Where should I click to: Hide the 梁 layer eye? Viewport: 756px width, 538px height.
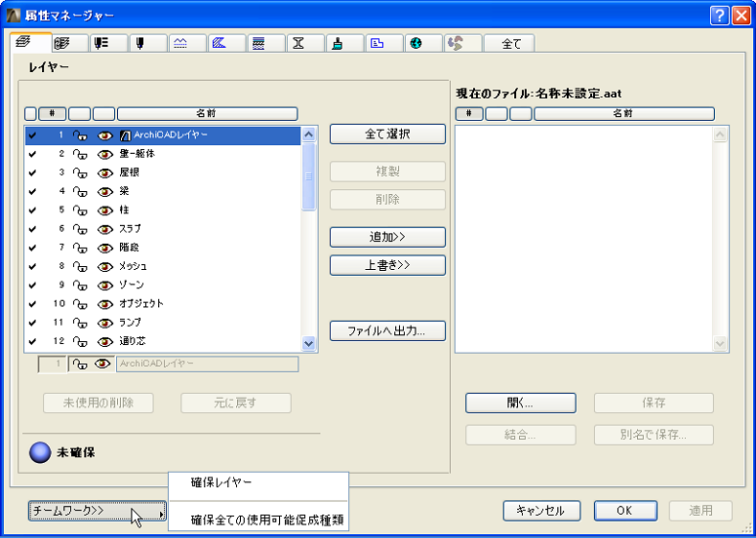[105, 192]
